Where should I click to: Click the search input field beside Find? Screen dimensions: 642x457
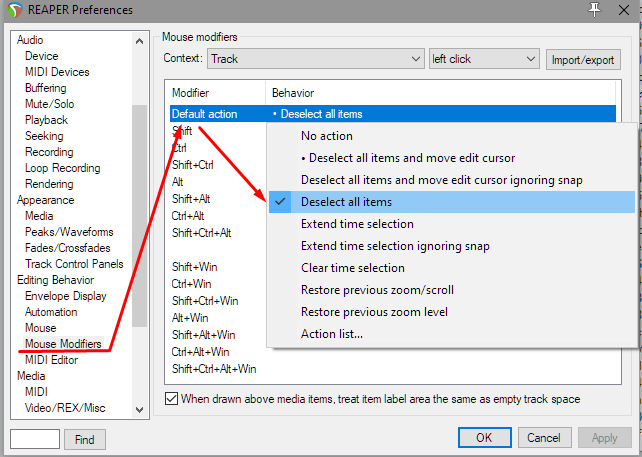click(x=35, y=439)
